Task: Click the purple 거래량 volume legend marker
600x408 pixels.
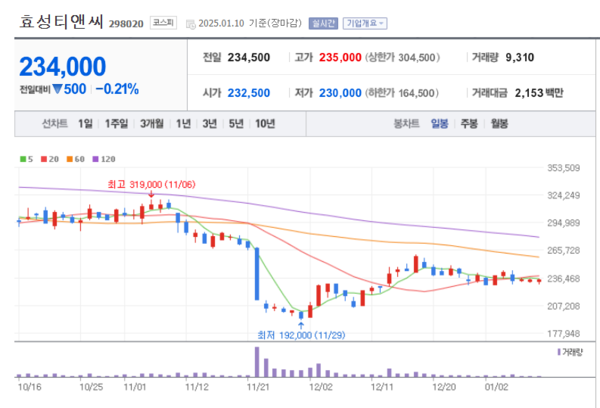Action: coord(559,352)
